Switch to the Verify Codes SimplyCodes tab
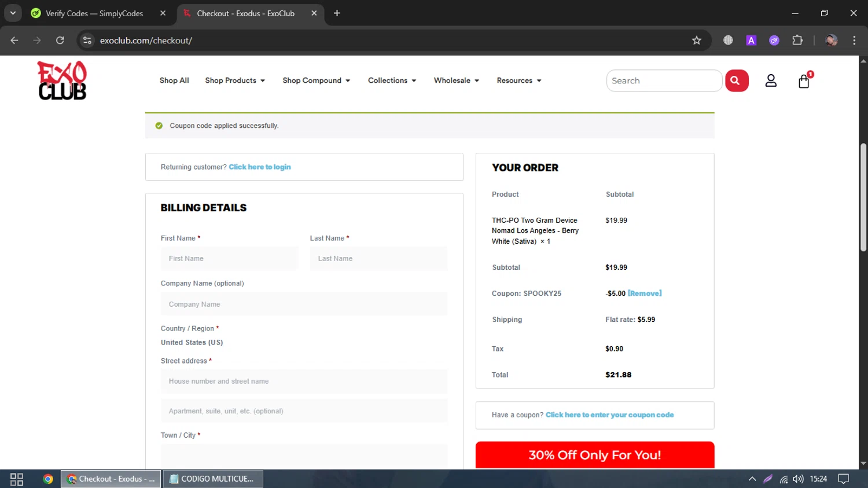Image resolution: width=868 pixels, height=488 pixels. (94, 13)
